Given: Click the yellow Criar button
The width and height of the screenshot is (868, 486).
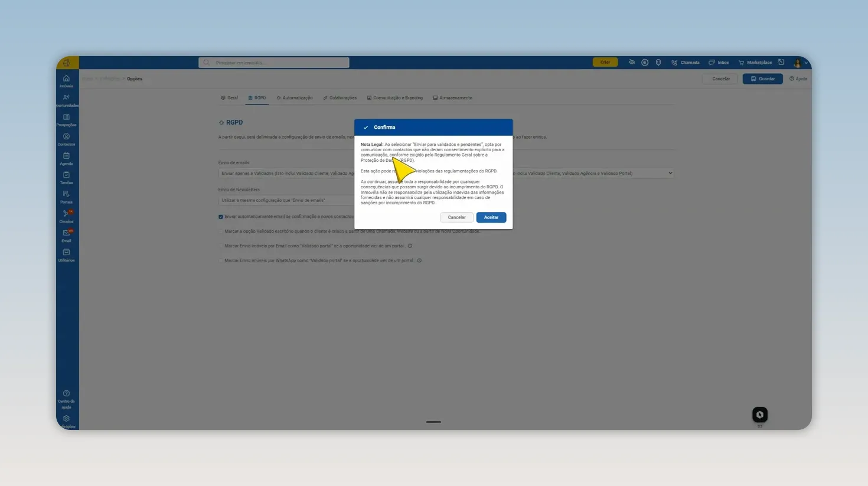Looking at the screenshot, I should [605, 62].
